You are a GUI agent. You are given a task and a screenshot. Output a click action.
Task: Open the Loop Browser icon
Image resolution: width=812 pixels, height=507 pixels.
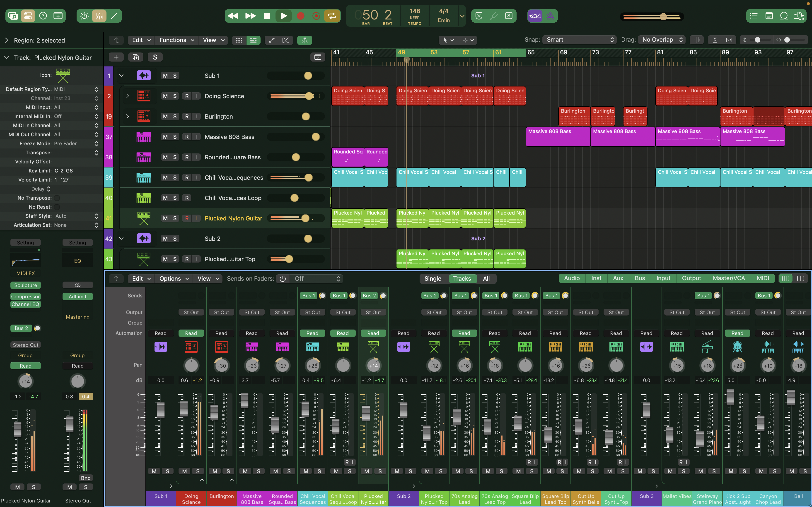(x=783, y=16)
